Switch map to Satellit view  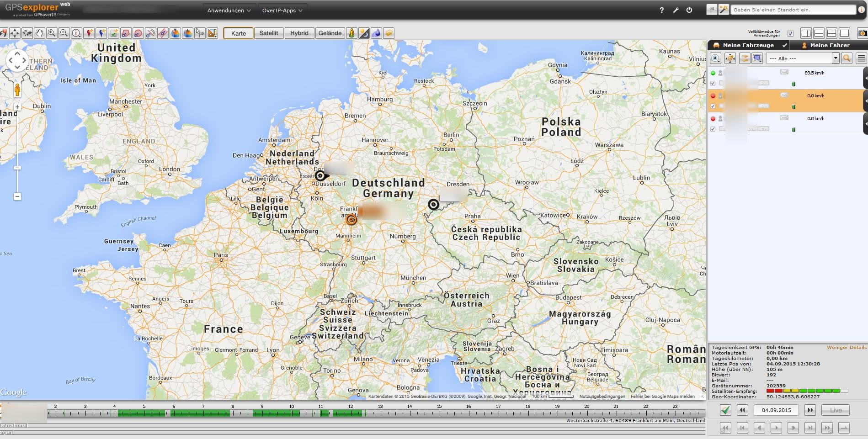click(268, 33)
